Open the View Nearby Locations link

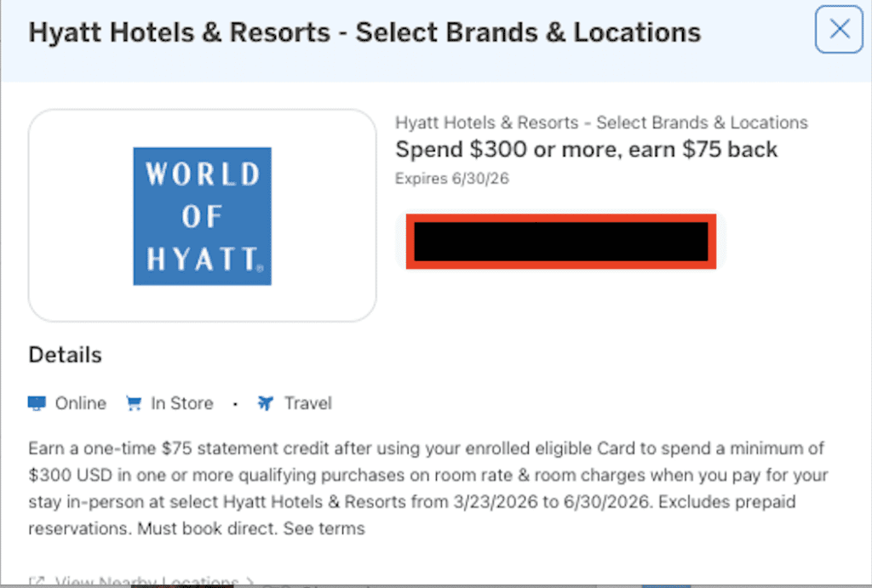(145, 583)
